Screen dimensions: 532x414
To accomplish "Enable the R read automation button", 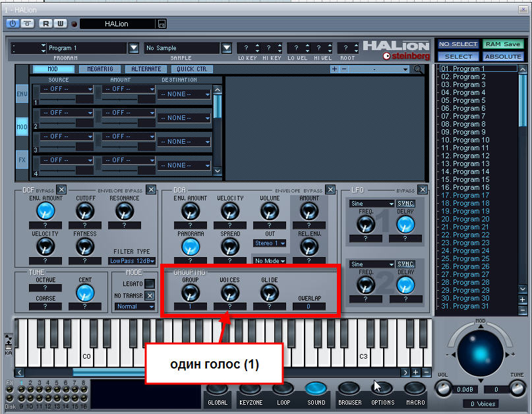I will (x=45, y=24).
